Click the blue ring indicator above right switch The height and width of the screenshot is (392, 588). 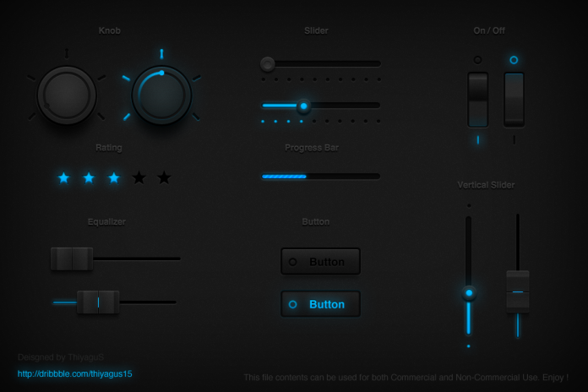(x=514, y=60)
